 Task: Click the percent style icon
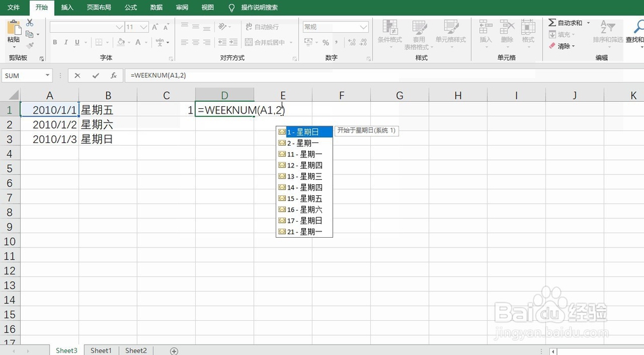click(326, 43)
